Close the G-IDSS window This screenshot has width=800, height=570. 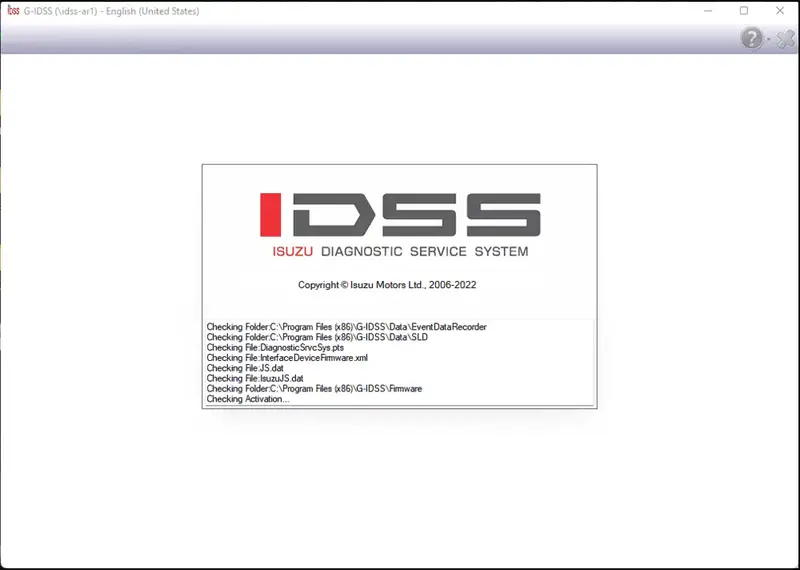click(780, 11)
